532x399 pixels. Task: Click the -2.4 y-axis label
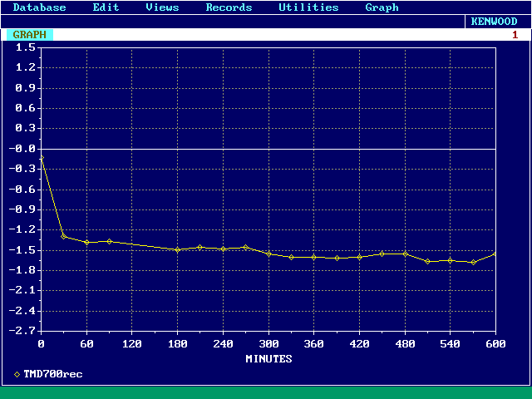[x=22, y=311]
